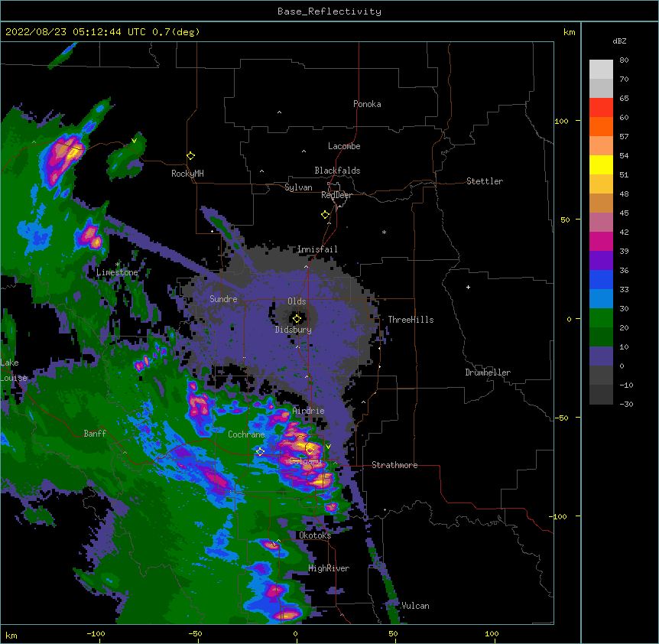Click the yellow diamond marker inside Calgary storm cell
Image resolution: width=659 pixels, height=644 pixels.
click(x=310, y=450)
